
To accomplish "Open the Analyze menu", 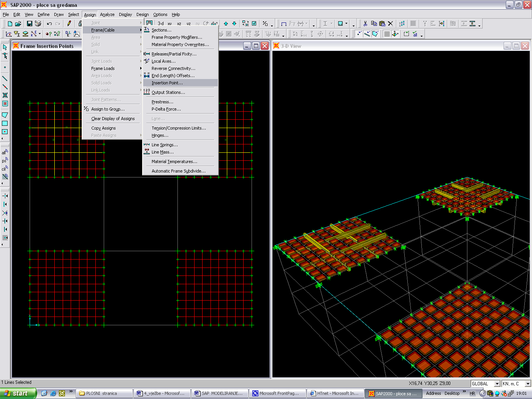I will (107, 14).
